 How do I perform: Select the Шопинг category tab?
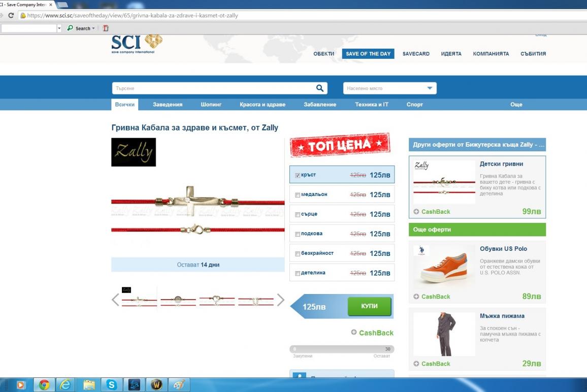(211, 105)
